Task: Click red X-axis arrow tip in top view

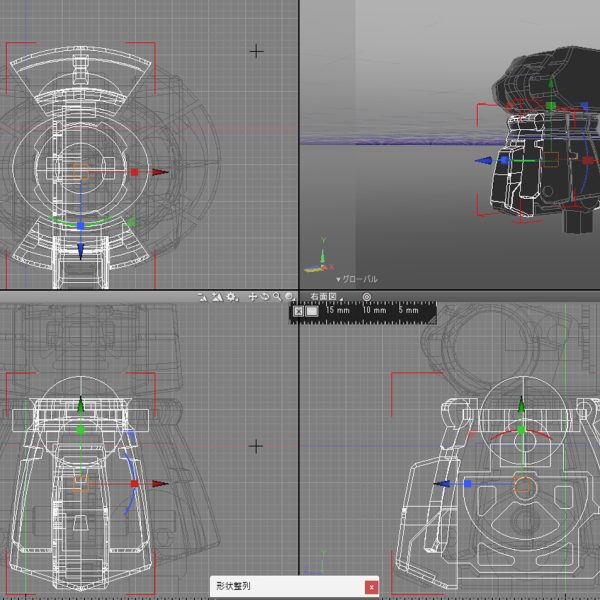Action: coord(160,172)
